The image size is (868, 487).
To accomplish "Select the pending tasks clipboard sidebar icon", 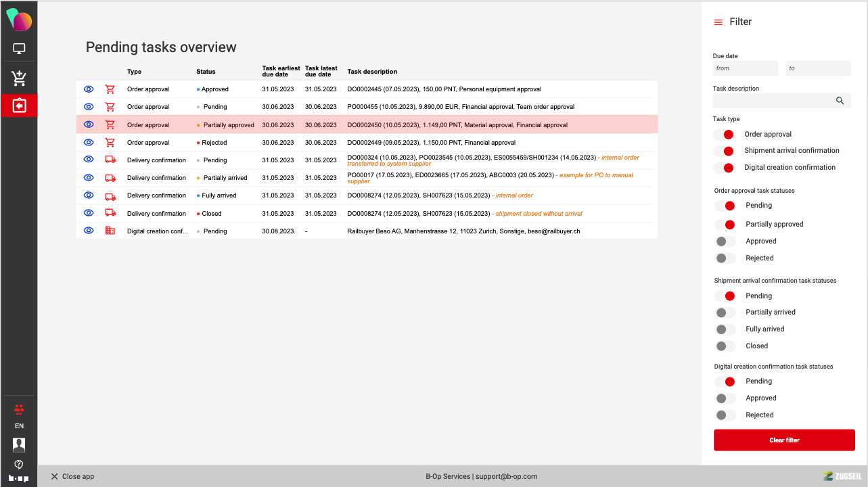I will coord(19,106).
